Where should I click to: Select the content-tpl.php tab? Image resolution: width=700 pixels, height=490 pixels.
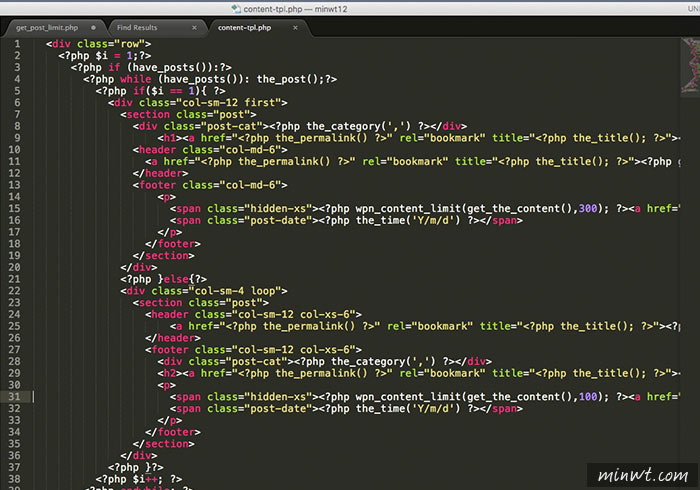tap(244, 28)
